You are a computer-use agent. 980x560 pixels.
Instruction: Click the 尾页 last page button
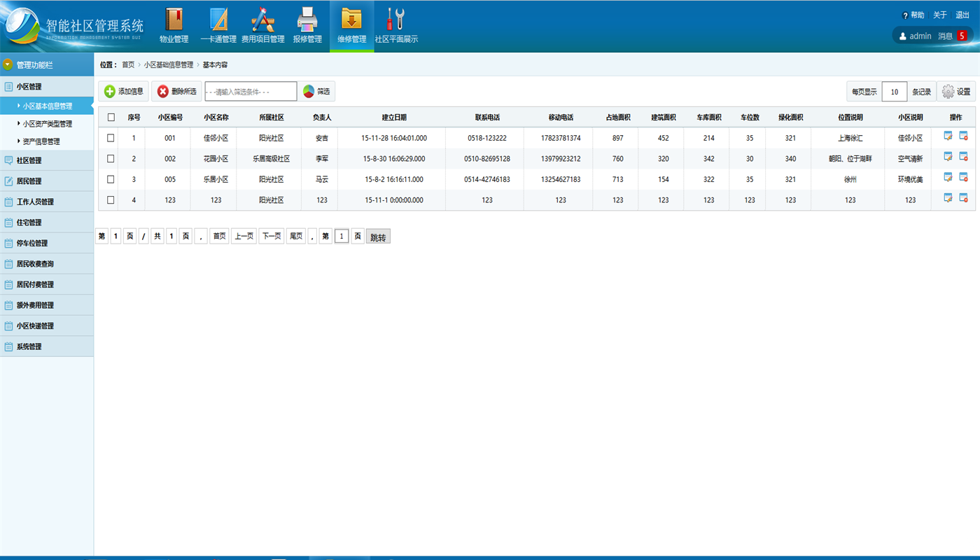[x=296, y=237]
